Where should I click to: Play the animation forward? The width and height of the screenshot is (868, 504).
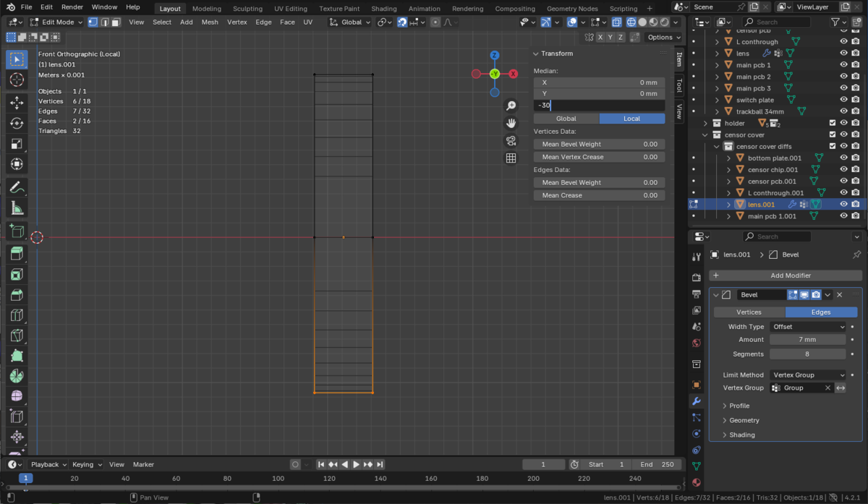click(x=356, y=464)
